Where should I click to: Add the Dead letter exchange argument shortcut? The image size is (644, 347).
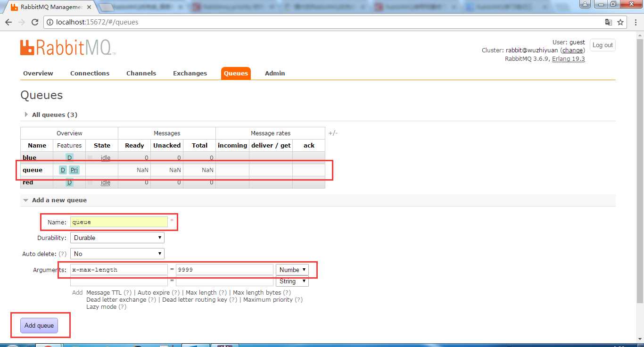pyautogui.click(x=116, y=299)
